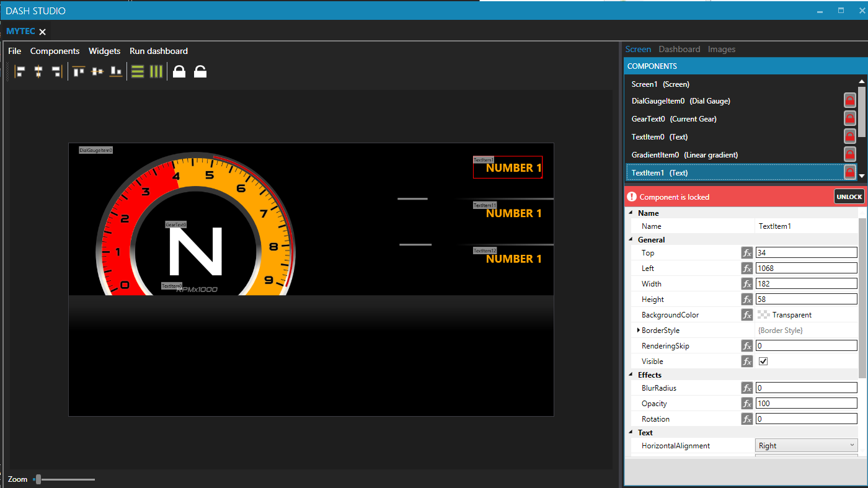Click the closed padlock Lock toolbar icon
Screen dimensions: 868x488
tap(179, 71)
